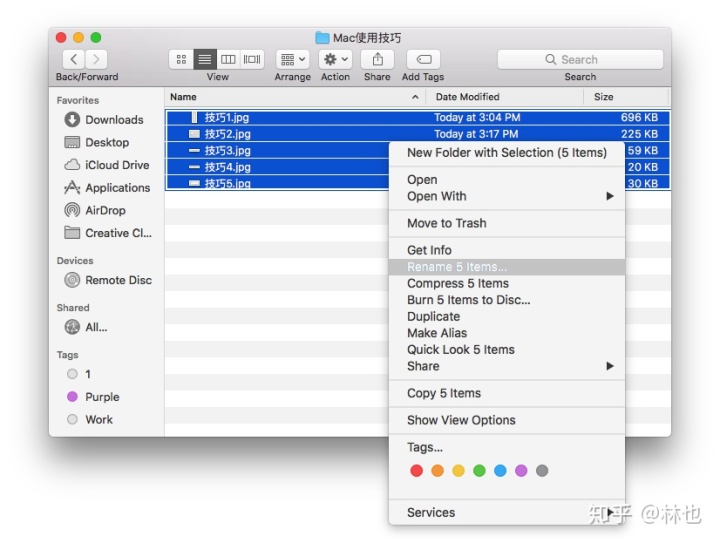720x543 pixels.
Task: Click the Share toolbar button
Action: click(x=377, y=59)
